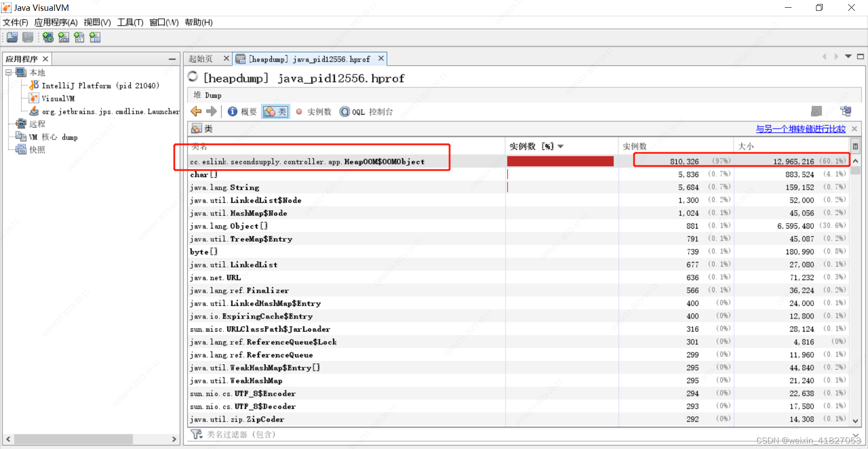Click the rightmost icon in heap dump toolbar
The height and width of the screenshot is (449, 868).
point(845,111)
